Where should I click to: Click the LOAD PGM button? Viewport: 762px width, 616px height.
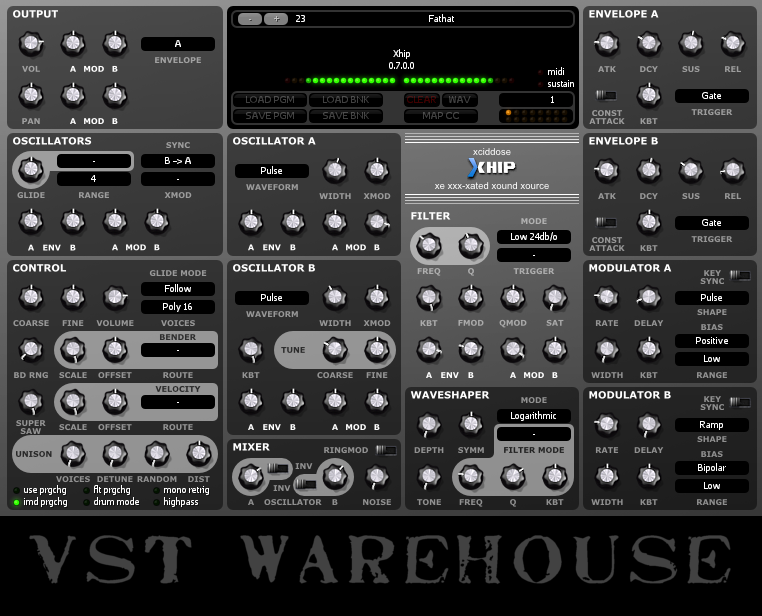tap(270, 100)
